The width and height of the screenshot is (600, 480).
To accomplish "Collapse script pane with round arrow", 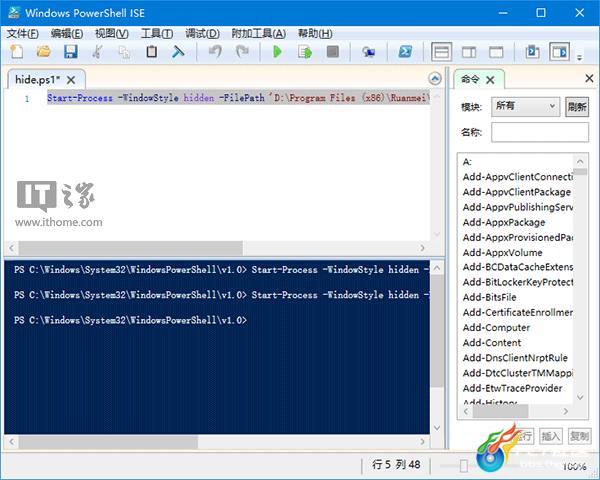I will [435, 79].
